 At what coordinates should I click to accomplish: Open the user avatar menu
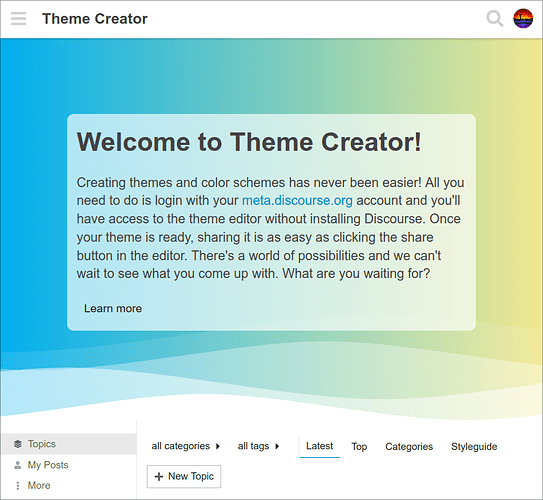coord(523,19)
